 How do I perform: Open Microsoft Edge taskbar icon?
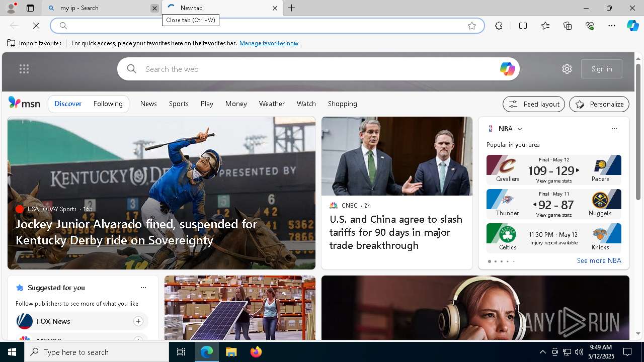point(207,352)
